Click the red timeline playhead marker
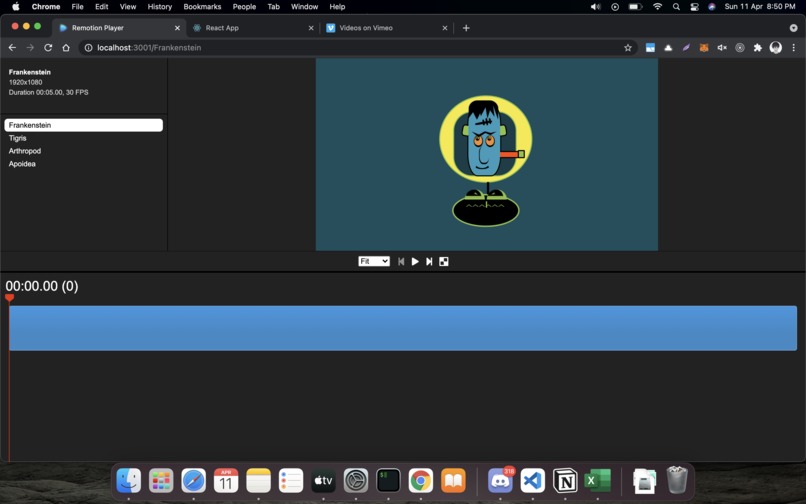The height and width of the screenshot is (504, 806). point(9,297)
